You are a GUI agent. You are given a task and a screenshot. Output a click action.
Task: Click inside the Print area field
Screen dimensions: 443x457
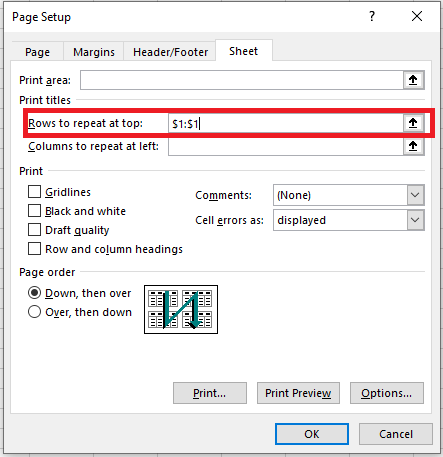pos(242,80)
